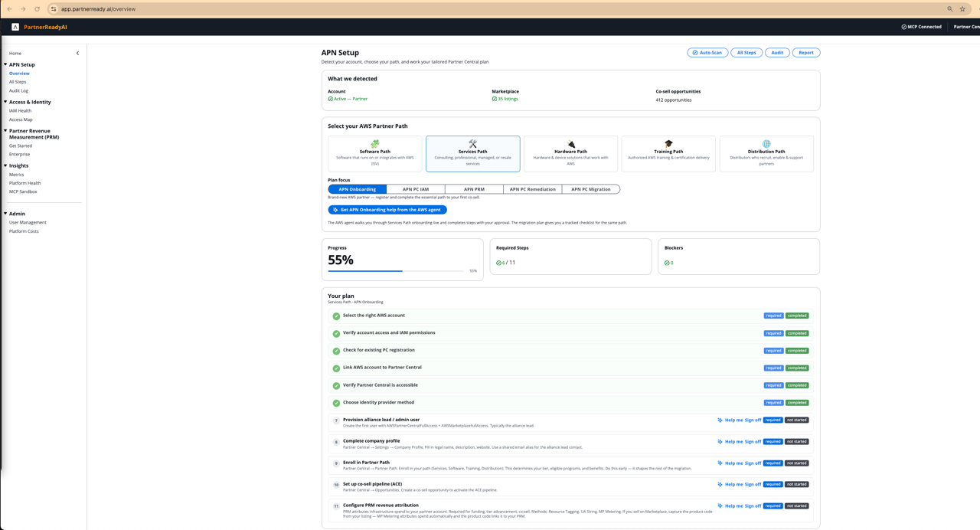Image resolution: width=980 pixels, height=530 pixels.
Task: Open MCP Sandbox in the sidebar
Action: pyautogui.click(x=23, y=191)
